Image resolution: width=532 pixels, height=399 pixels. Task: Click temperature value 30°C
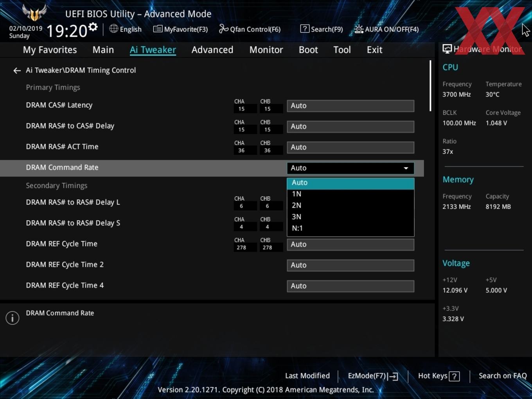[x=492, y=95]
